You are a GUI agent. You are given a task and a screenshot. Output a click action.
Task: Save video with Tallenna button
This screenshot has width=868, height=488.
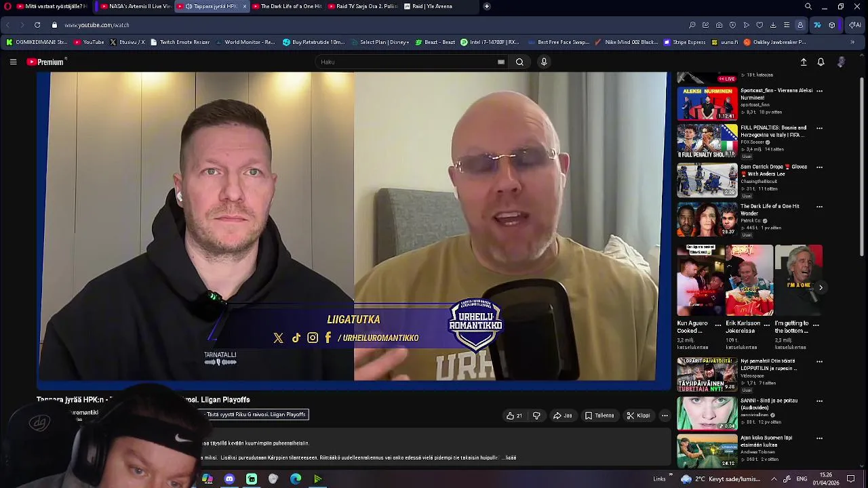pos(599,415)
